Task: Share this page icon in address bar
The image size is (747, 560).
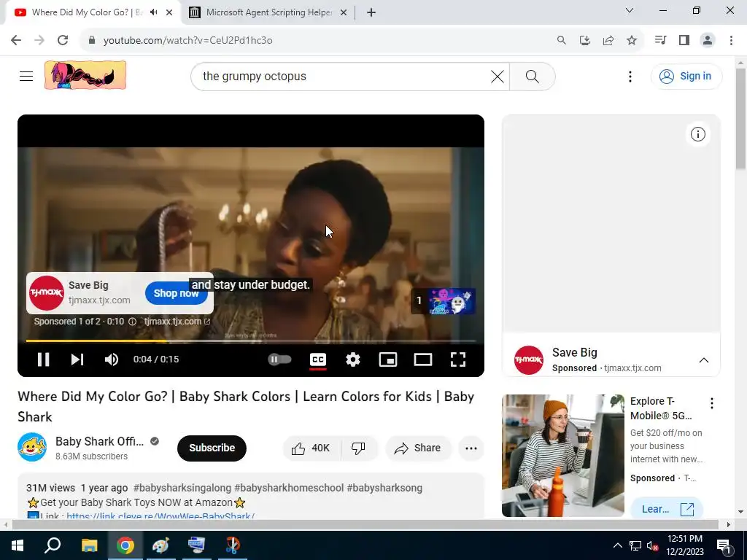Action: tap(608, 41)
